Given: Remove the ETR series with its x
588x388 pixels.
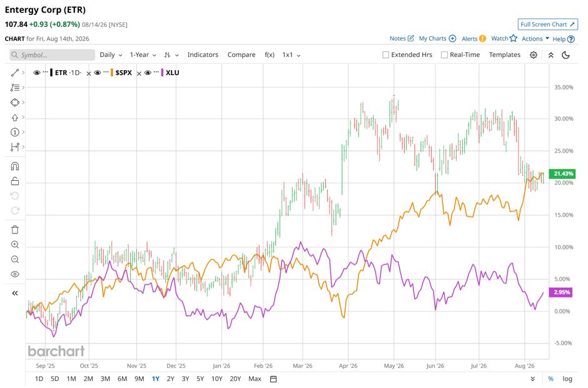Looking at the screenshot, I should [89, 74].
